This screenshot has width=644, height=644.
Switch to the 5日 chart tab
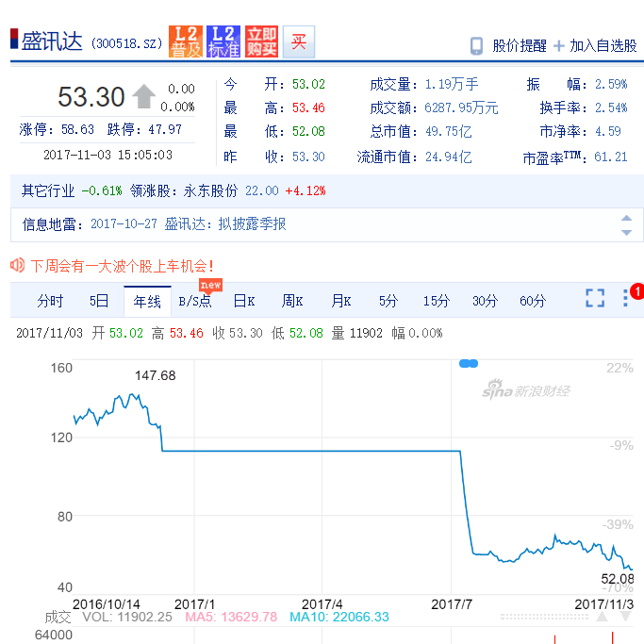point(99,301)
